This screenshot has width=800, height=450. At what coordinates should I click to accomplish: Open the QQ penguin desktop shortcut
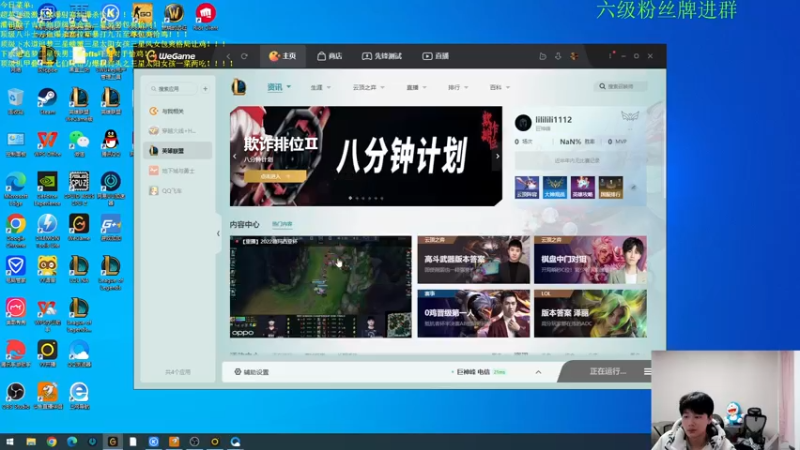[x=111, y=143]
